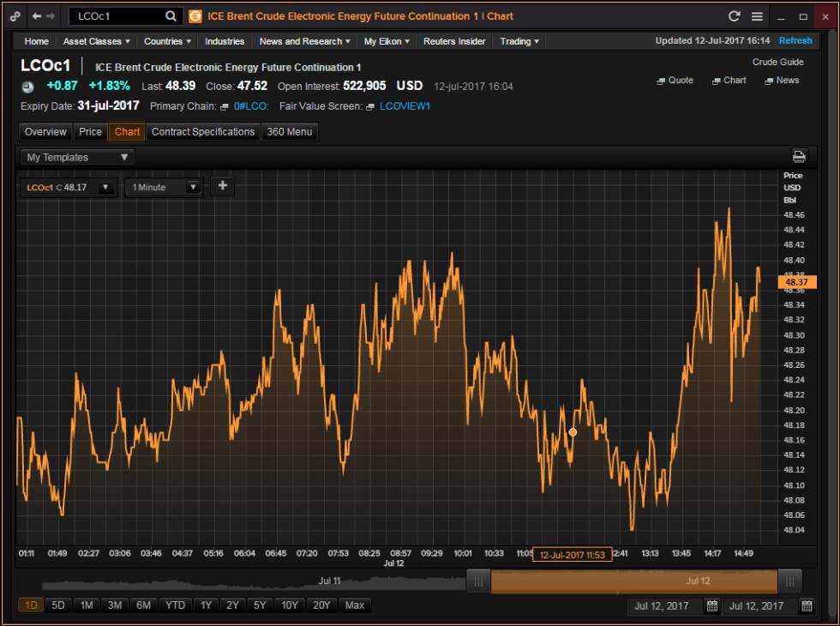Screen dimensions: 840x626
Task: Expand News and Research menu
Action: coord(304,41)
